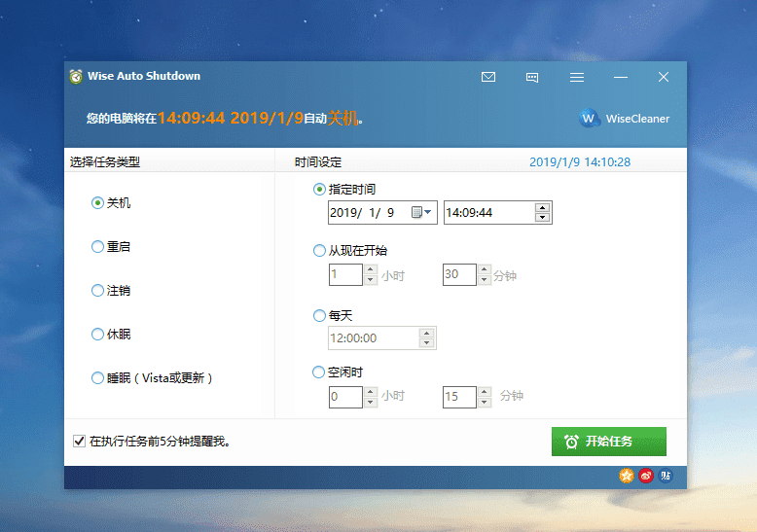Click the blue Tieba 贴 icon
Image resolution: width=757 pixels, height=532 pixels.
pos(666,476)
